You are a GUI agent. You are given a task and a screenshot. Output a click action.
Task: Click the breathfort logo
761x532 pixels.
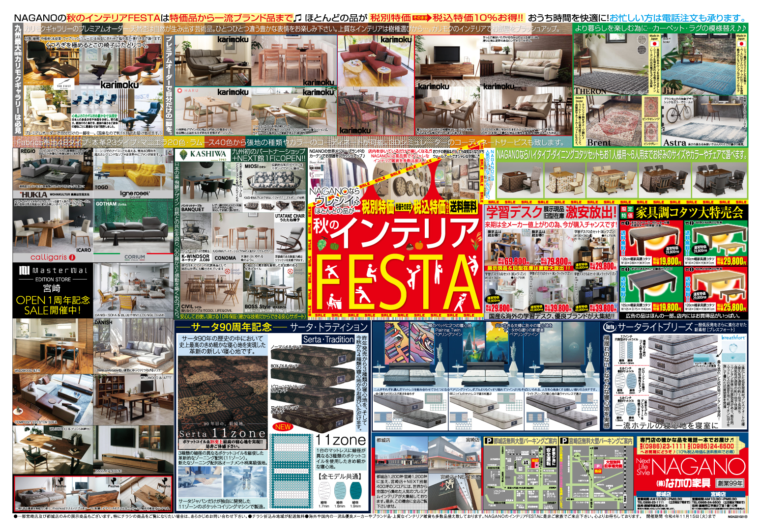733,337
